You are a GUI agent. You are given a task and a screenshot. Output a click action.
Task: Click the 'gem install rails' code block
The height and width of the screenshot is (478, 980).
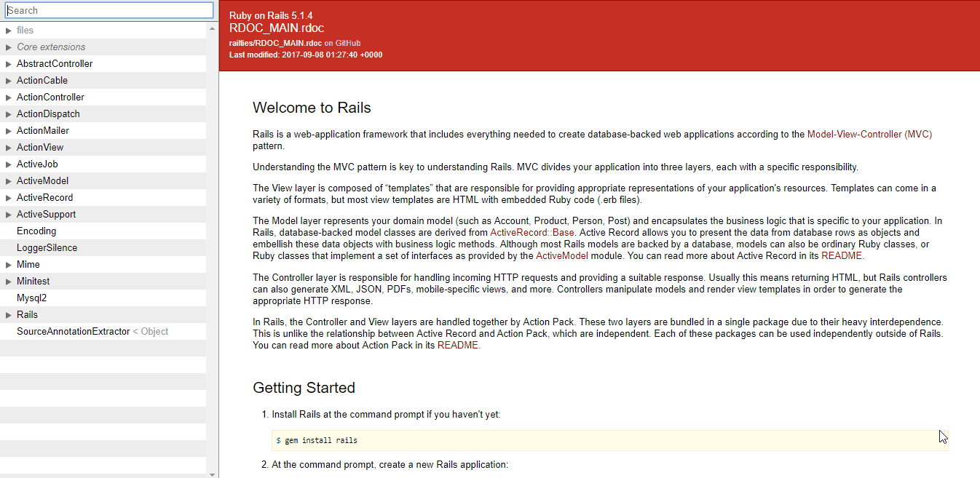point(610,440)
